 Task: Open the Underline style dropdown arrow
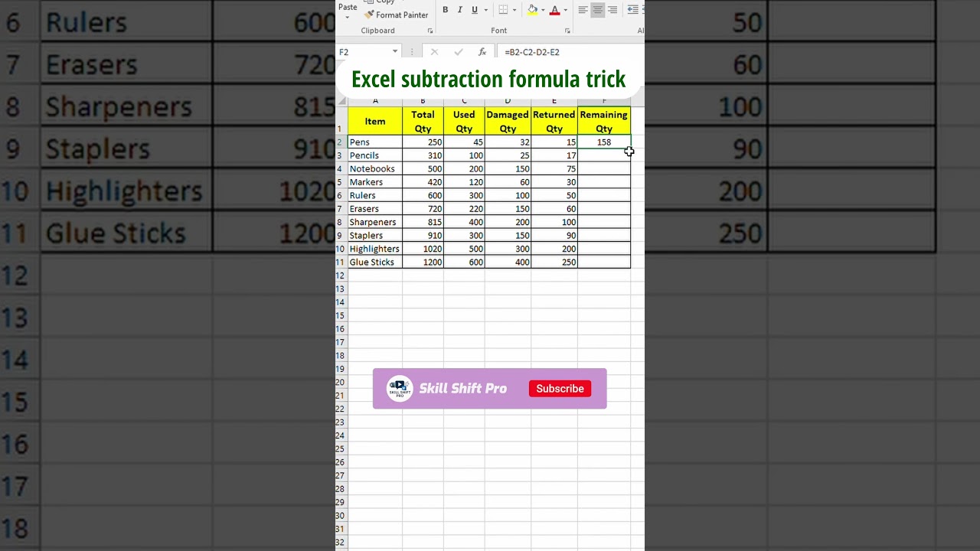(x=485, y=10)
